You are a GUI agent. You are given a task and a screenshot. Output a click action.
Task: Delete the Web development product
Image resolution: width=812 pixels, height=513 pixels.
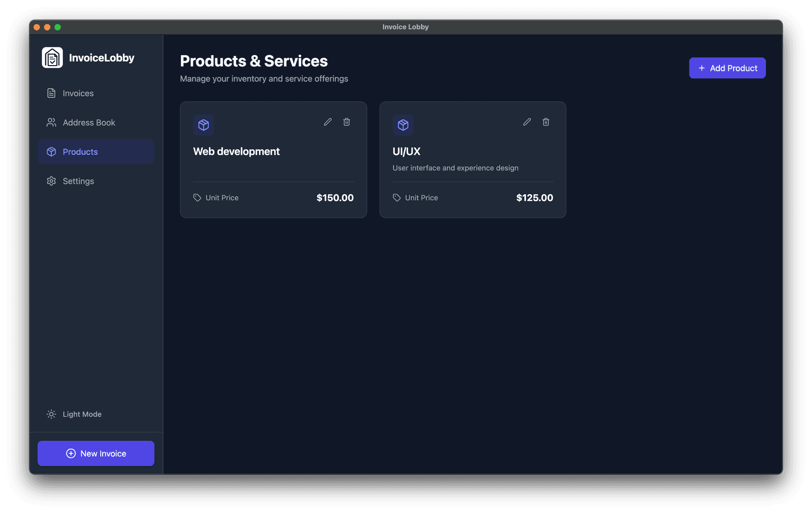pyautogui.click(x=347, y=122)
